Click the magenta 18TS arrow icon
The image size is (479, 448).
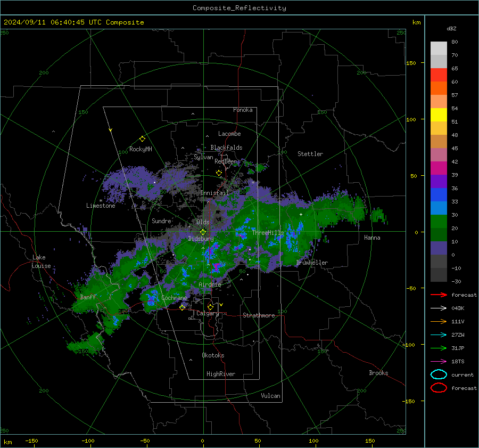click(439, 361)
